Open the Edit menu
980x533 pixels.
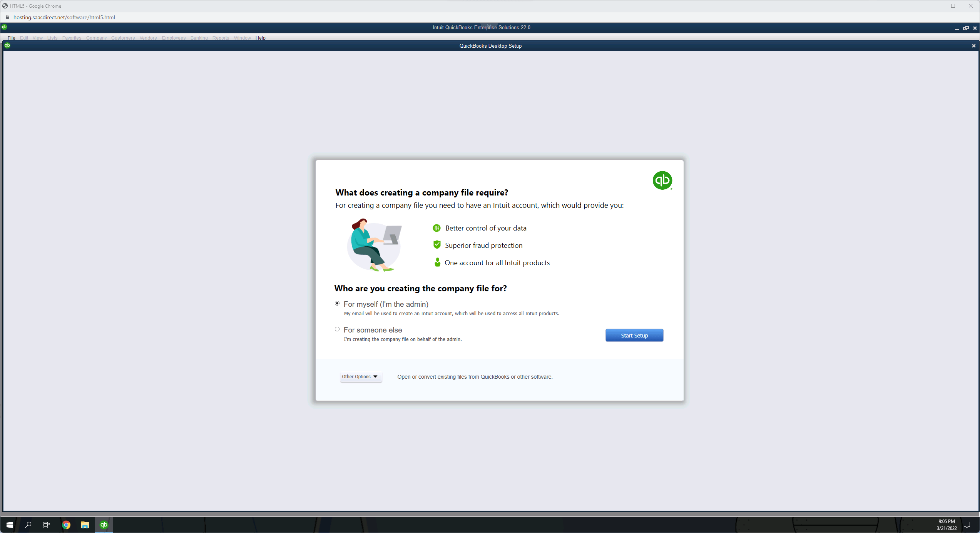coord(24,38)
